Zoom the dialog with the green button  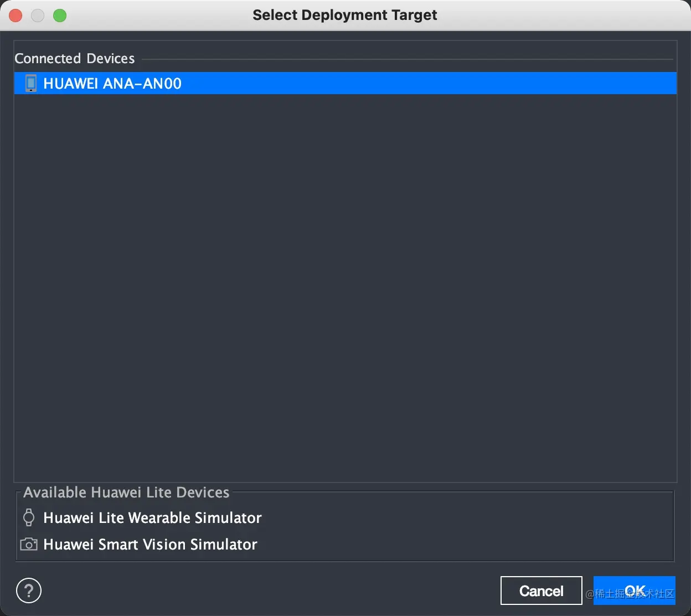pyautogui.click(x=60, y=16)
